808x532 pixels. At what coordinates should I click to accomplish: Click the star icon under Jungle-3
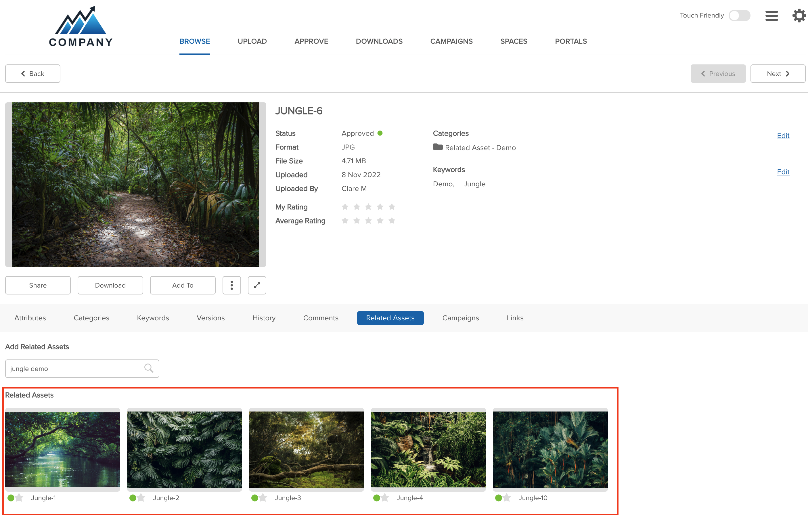coord(263,498)
